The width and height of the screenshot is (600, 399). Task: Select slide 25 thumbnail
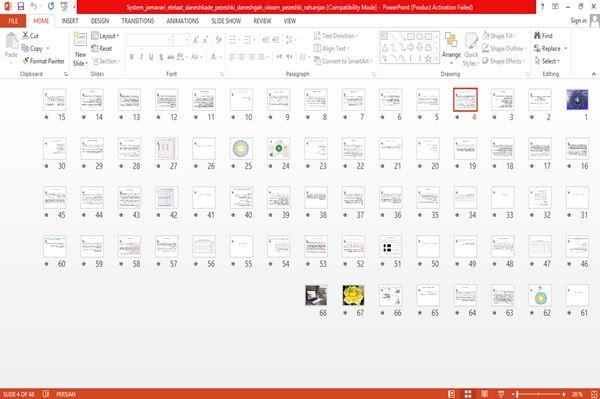[241, 148]
